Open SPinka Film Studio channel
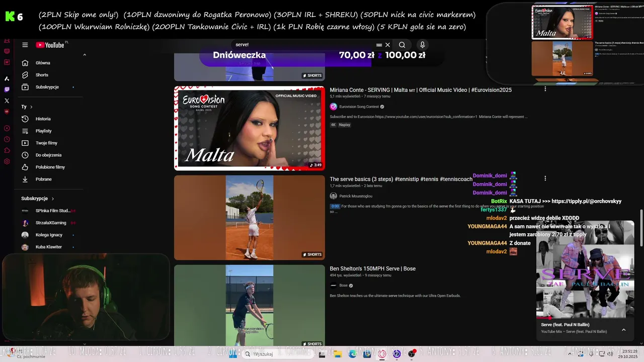 (x=48, y=211)
